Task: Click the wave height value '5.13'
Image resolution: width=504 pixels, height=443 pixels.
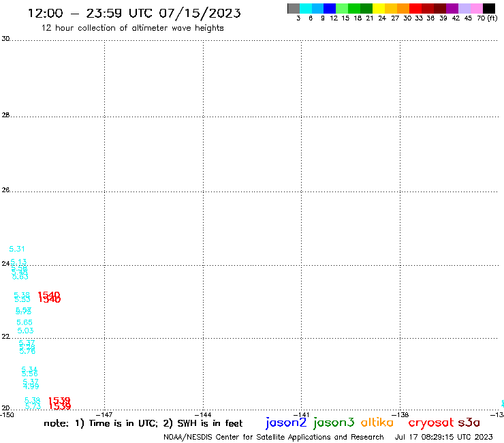Action: click(x=18, y=262)
